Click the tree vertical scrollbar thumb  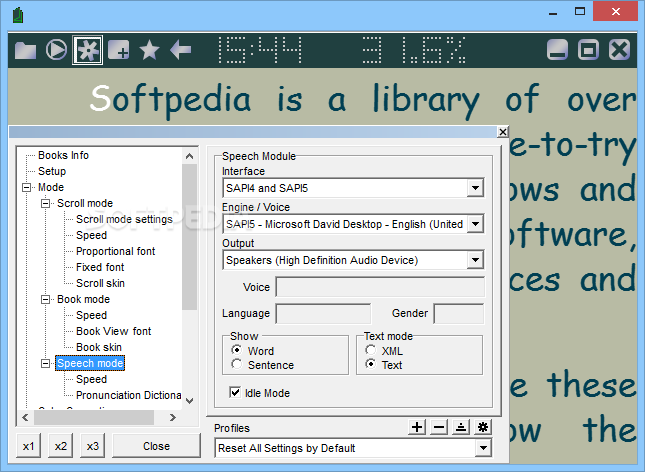[x=189, y=237]
